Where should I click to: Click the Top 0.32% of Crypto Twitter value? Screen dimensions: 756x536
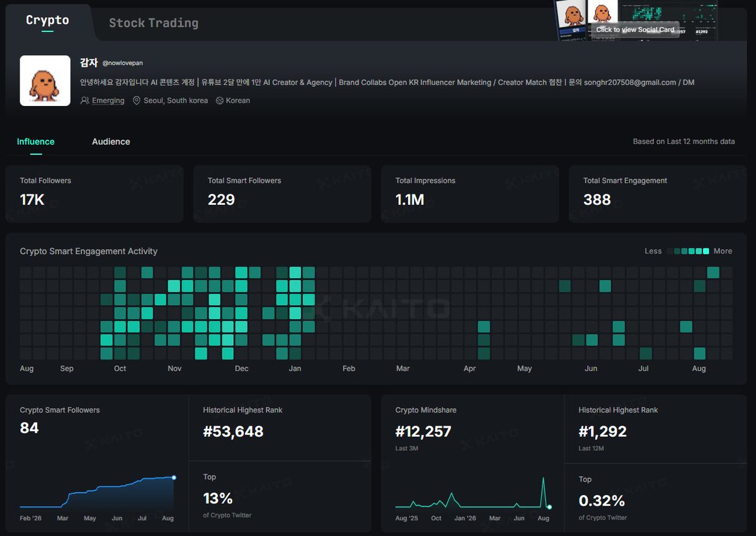click(602, 501)
